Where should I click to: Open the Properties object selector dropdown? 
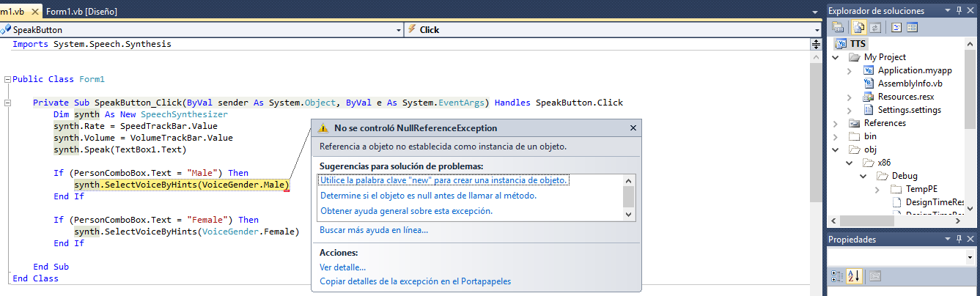point(970,257)
